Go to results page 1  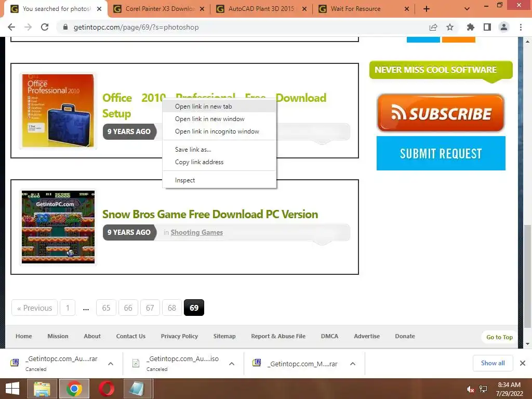(68, 308)
